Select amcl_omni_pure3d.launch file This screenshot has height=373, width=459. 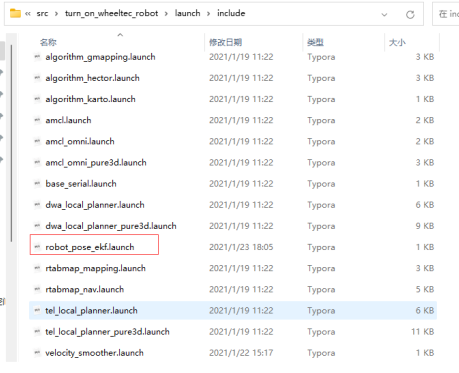96,163
